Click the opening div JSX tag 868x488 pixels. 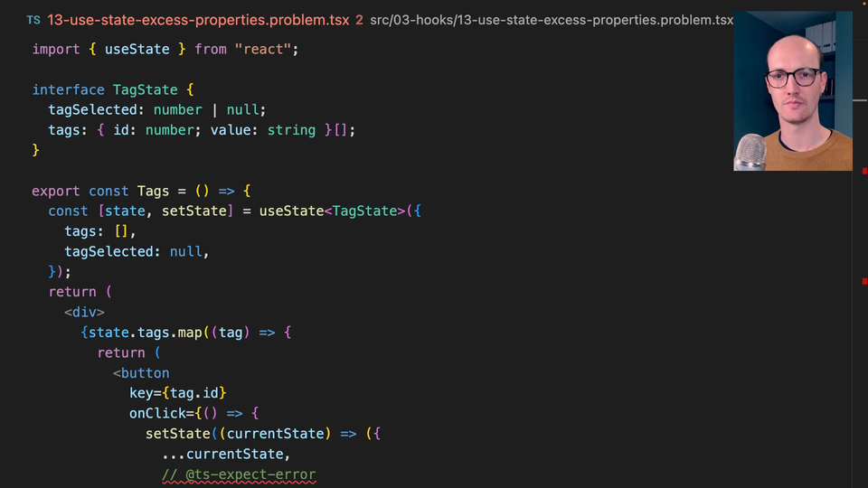[x=84, y=312]
